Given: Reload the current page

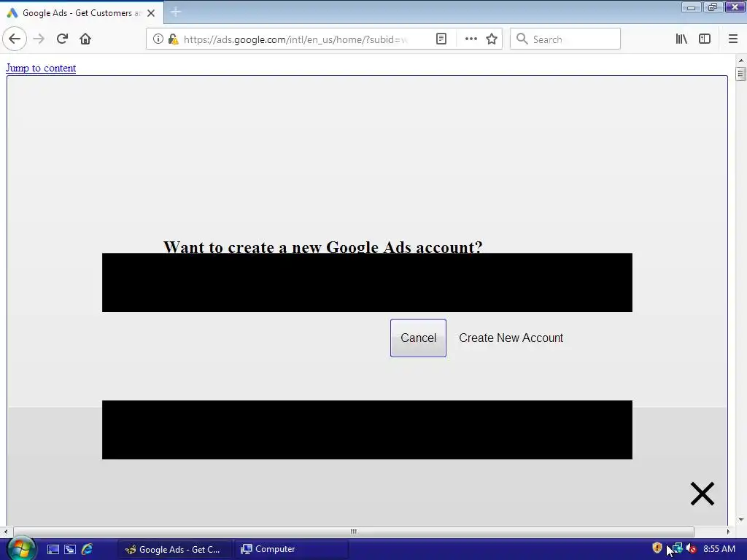Looking at the screenshot, I should (x=63, y=39).
